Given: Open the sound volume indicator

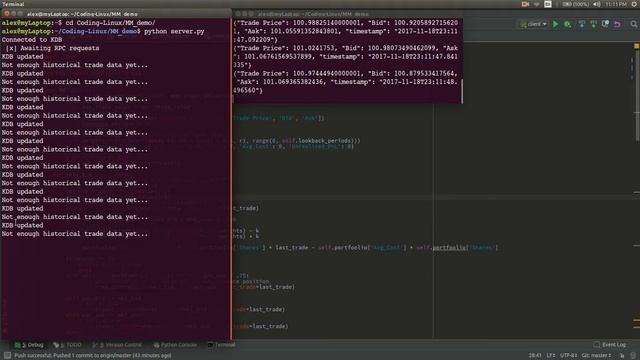Looking at the screenshot, I should click(x=596, y=4).
